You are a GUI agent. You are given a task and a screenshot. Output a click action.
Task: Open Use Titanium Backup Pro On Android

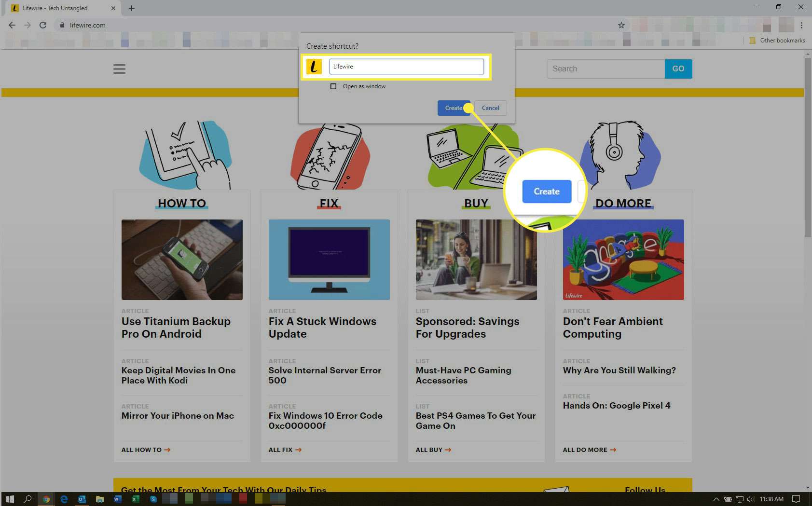click(x=176, y=328)
